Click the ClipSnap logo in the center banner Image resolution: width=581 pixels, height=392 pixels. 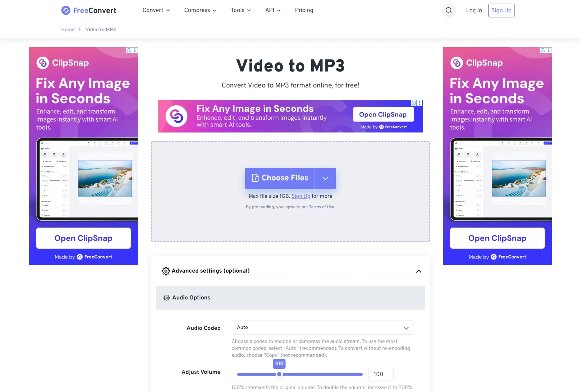point(176,116)
